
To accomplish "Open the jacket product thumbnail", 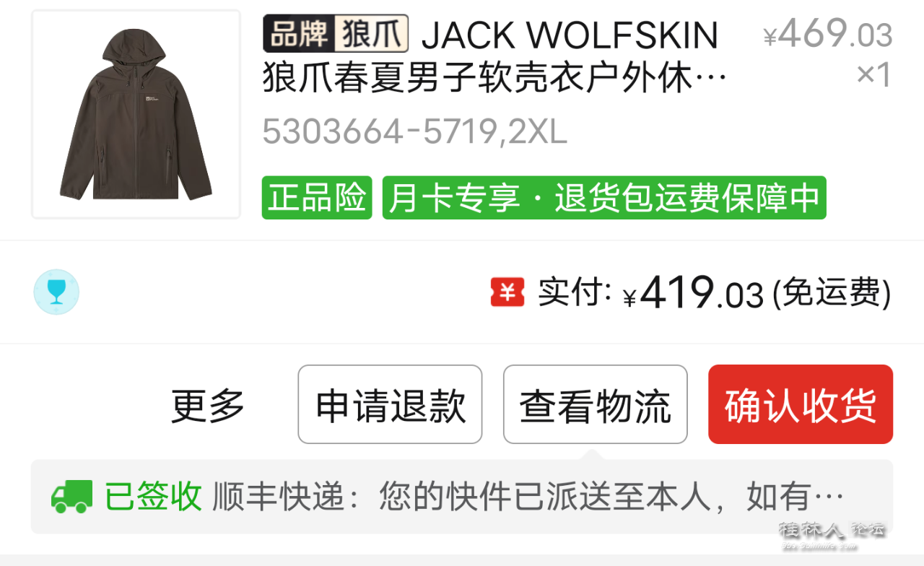I will coord(136,114).
